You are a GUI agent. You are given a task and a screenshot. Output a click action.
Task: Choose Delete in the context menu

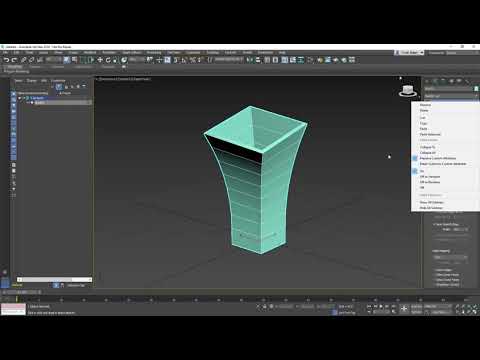[424, 110]
